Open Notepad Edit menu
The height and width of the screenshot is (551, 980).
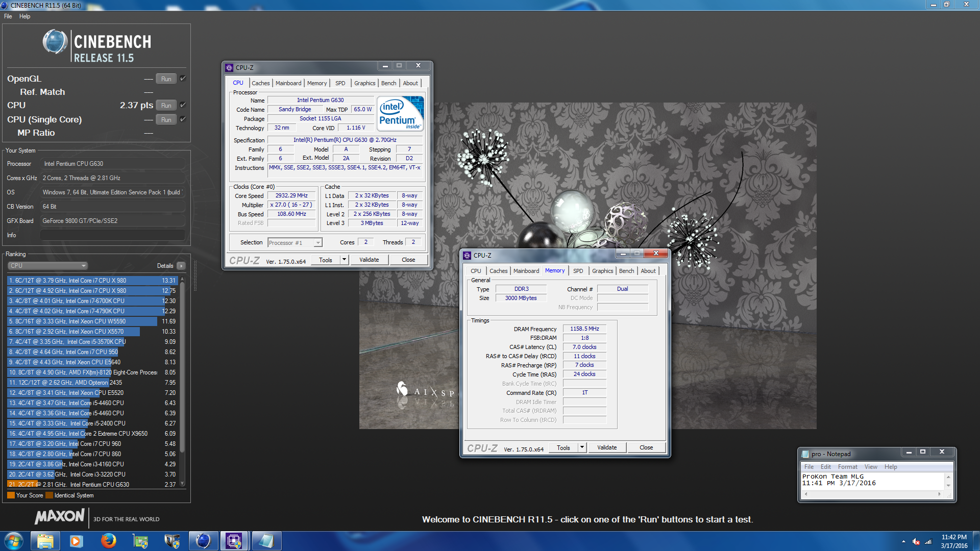click(826, 467)
